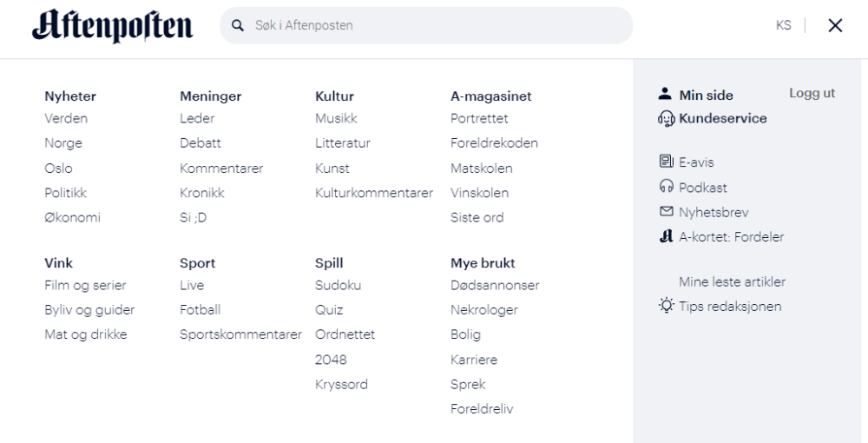Open E-avis via newspaper icon

(x=666, y=162)
